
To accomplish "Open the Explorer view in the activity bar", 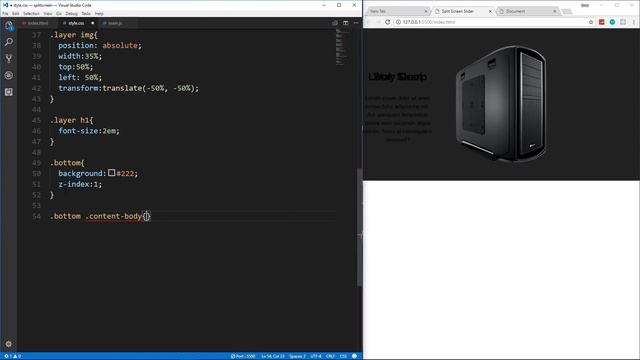I will tap(9, 26).
